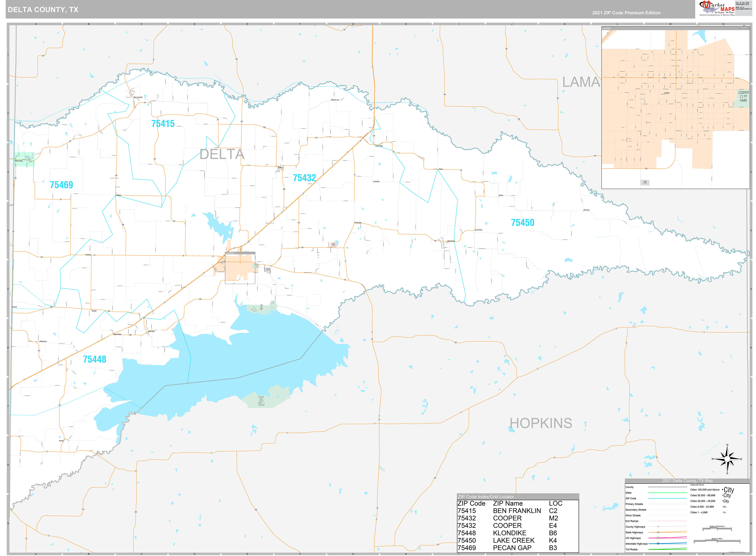Expand the 2021 Delta County TX Map legend header
This screenshot has height=556, width=756.
tap(688, 481)
